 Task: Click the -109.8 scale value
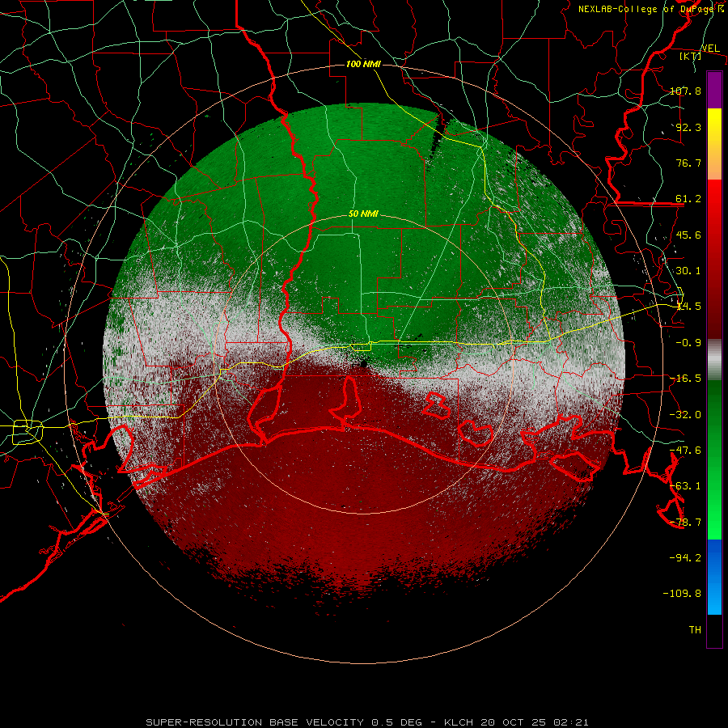pyautogui.click(x=682, y=594)
